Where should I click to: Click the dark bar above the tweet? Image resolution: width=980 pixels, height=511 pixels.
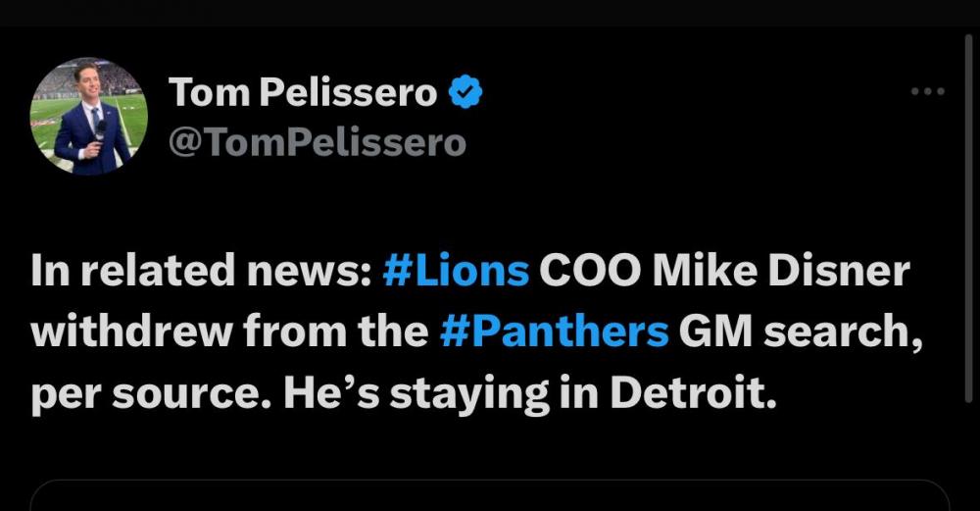click(x=490, y=12)
